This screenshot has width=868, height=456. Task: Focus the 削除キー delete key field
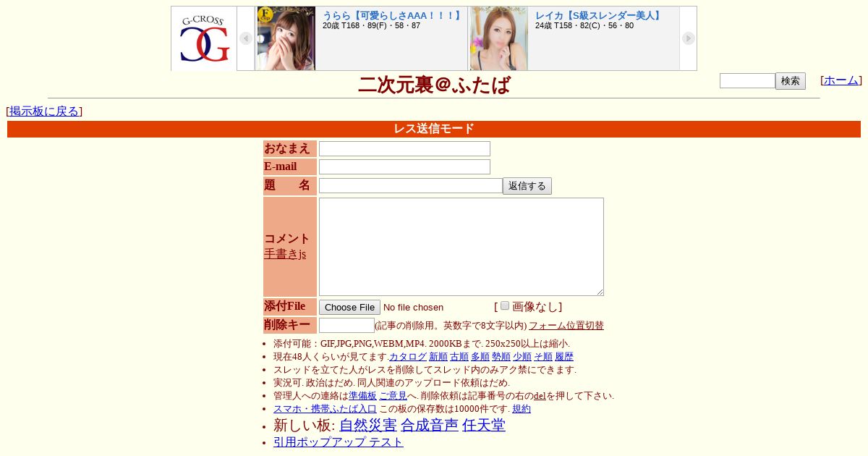pos(346,326)
